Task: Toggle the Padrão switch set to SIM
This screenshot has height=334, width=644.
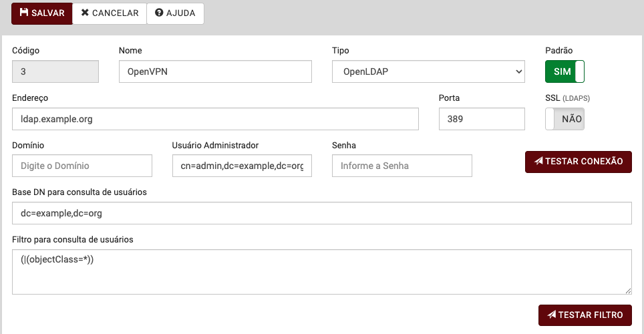Action: tap(565, 71)
